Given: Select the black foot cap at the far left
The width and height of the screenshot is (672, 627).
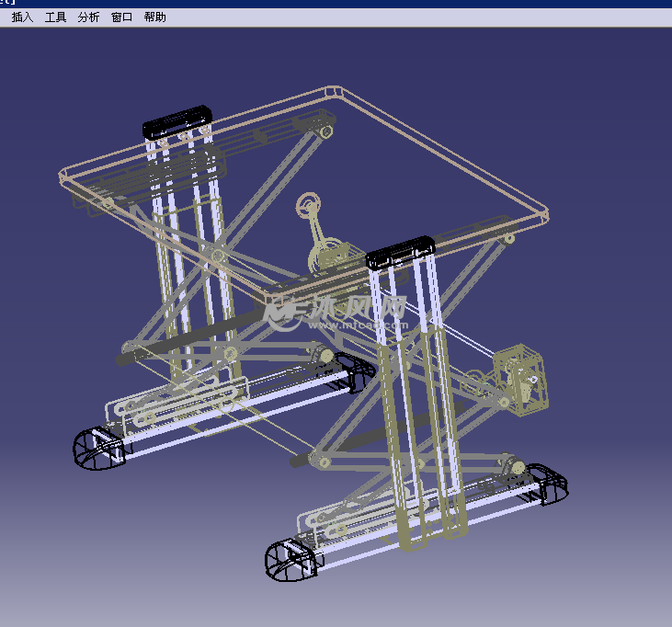Looking at the screenshot, I should click(x=97, y=448).
